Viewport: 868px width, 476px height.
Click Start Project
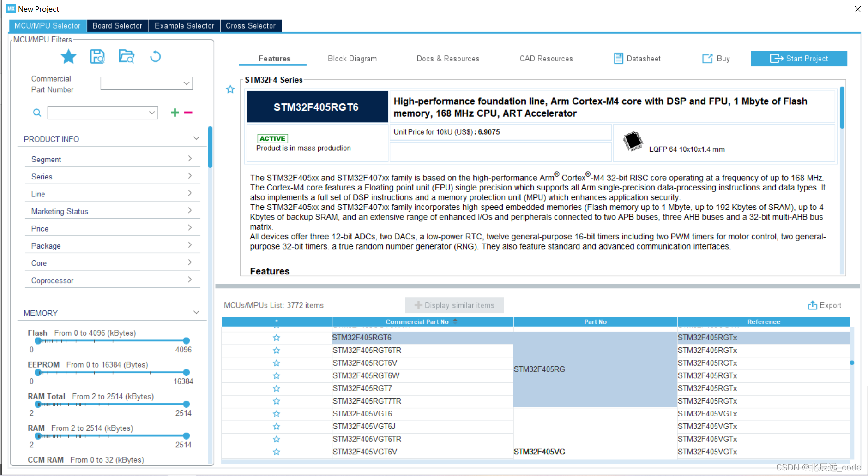(x=799, y=59)
